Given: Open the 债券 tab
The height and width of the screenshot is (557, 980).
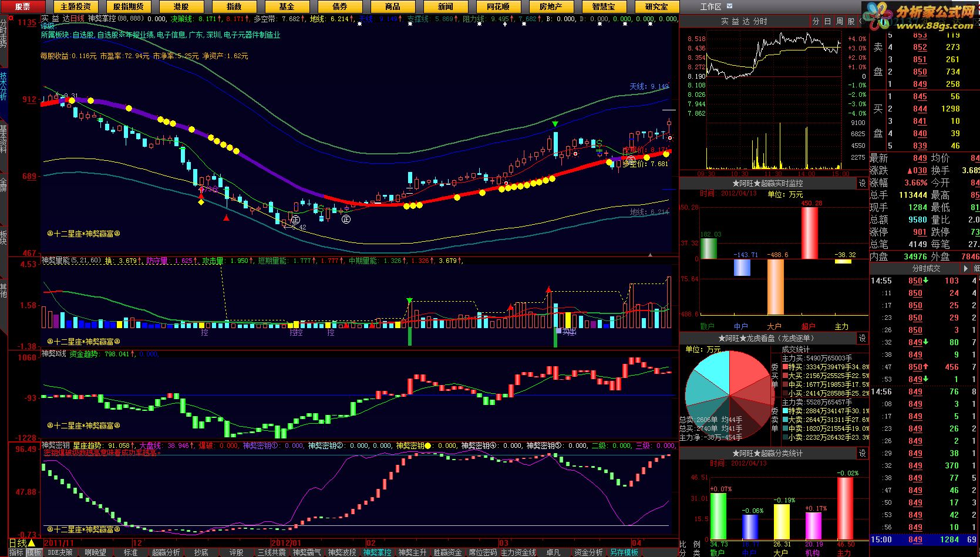Looking at the screenshot, I should click(339, 6).
